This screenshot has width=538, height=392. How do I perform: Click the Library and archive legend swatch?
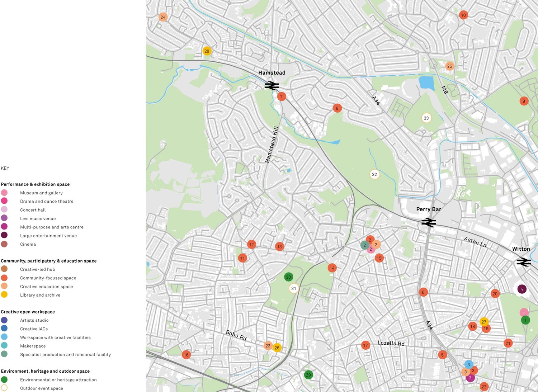point(4,294)
